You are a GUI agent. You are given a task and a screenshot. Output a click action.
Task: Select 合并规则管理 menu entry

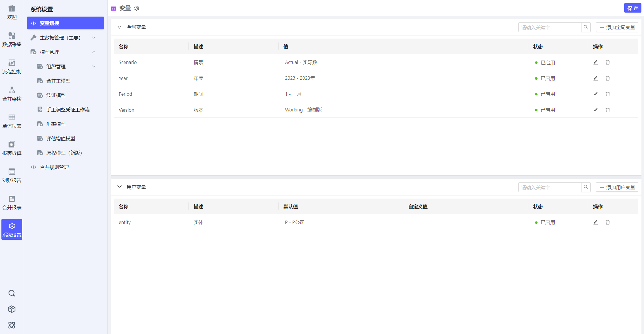click(54, 167)
